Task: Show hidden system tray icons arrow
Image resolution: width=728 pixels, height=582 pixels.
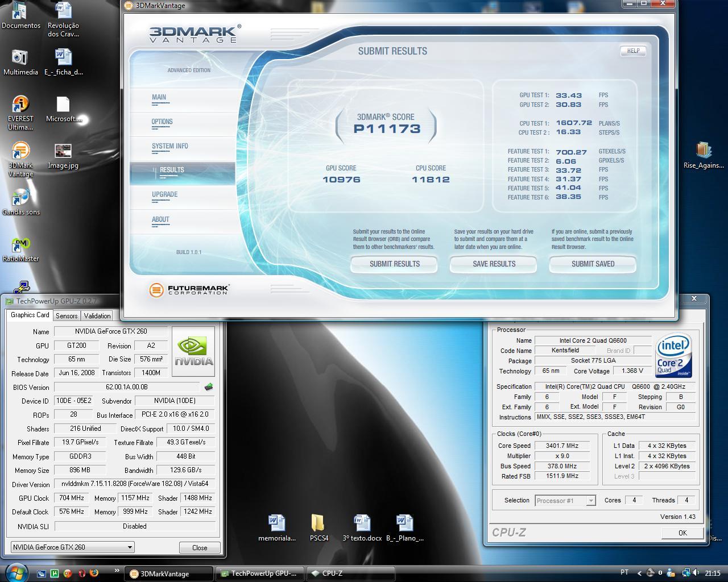Action: [x=639, y=573]
